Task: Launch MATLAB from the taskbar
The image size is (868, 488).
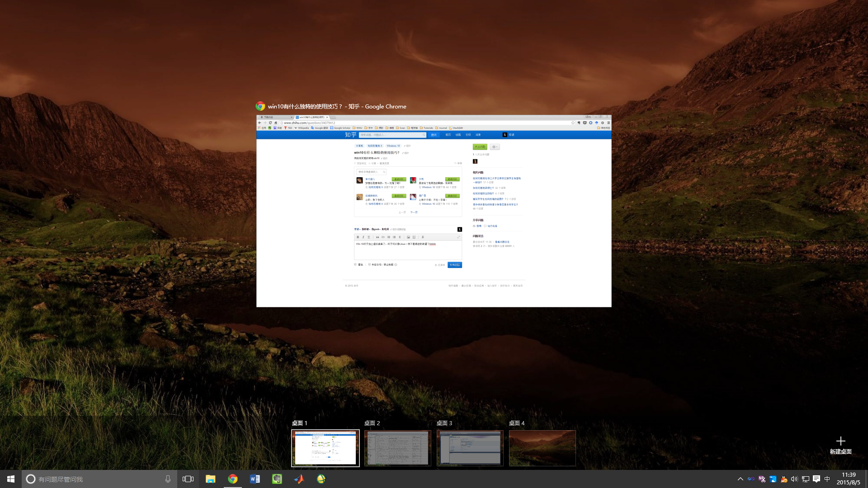Action: click(299, 479)
